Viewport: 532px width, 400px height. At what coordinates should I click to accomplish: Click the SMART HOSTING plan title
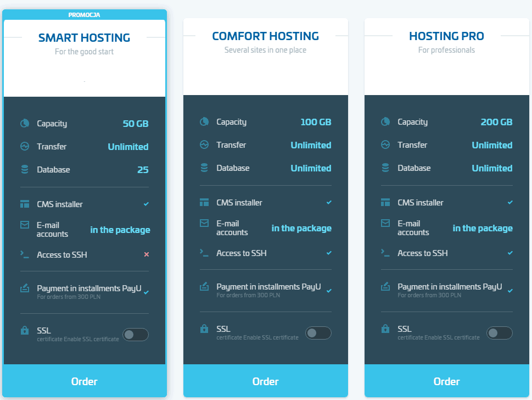pos(84,38)
